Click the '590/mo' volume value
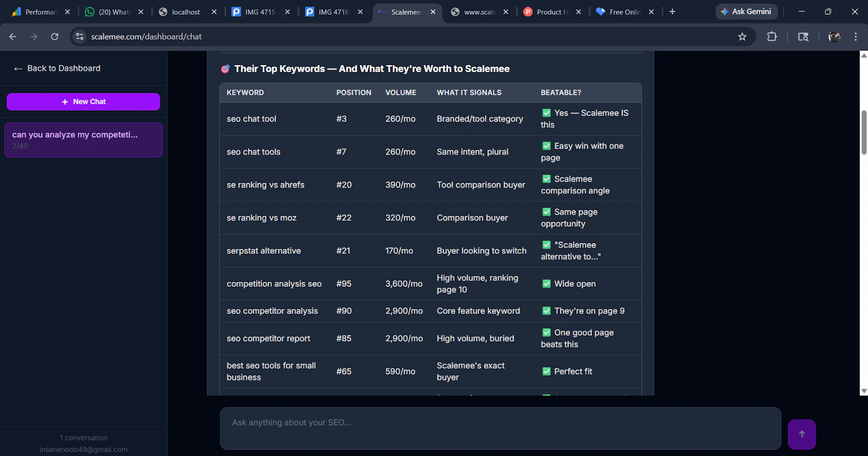The image size is (868, 456). pyautogui.click(x=400, y=371)
